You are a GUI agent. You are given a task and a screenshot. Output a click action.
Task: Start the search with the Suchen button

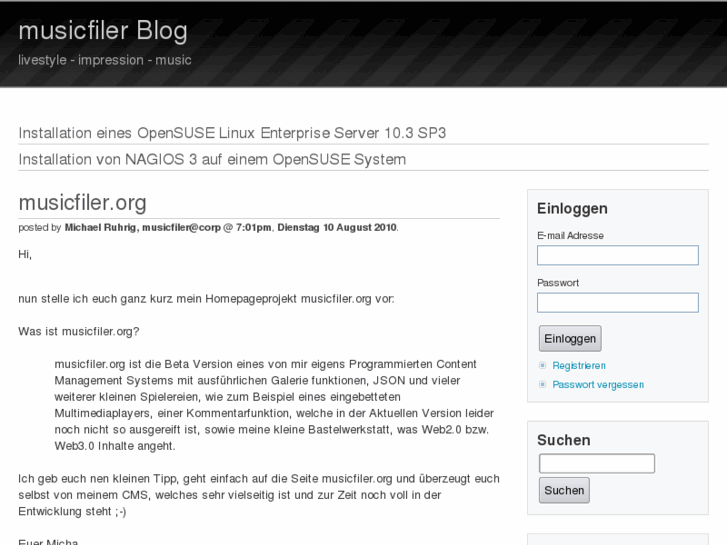564,490
